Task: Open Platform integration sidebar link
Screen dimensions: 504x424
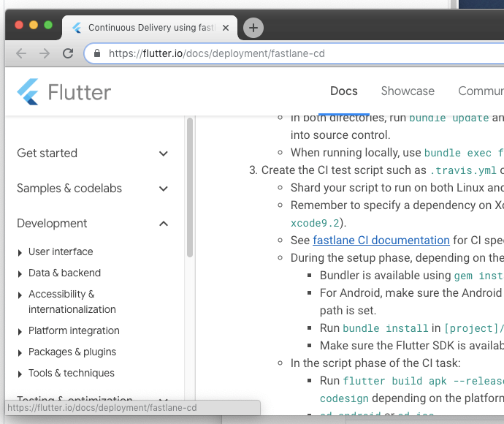Action: 74,330
